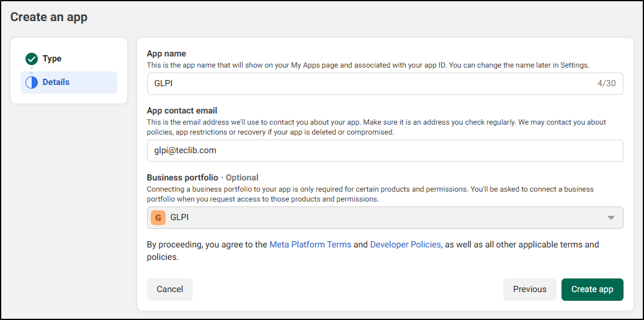
Task: Select the Details step in sidebar
Action: pyautogui.click(x=56, y=82)
